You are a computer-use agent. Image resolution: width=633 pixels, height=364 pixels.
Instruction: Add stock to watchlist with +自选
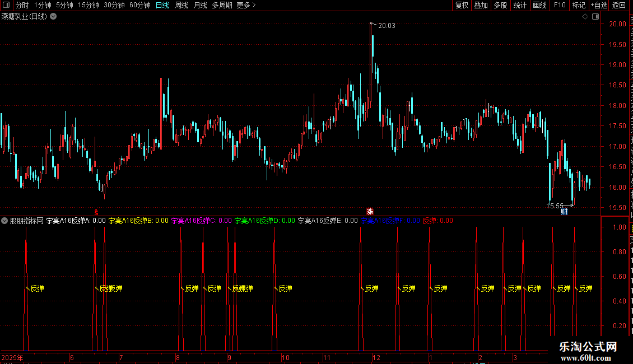[599, 5]
